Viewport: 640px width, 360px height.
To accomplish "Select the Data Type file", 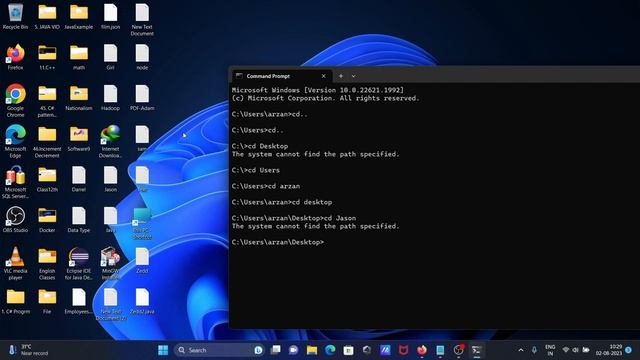I will click(79, 220).
